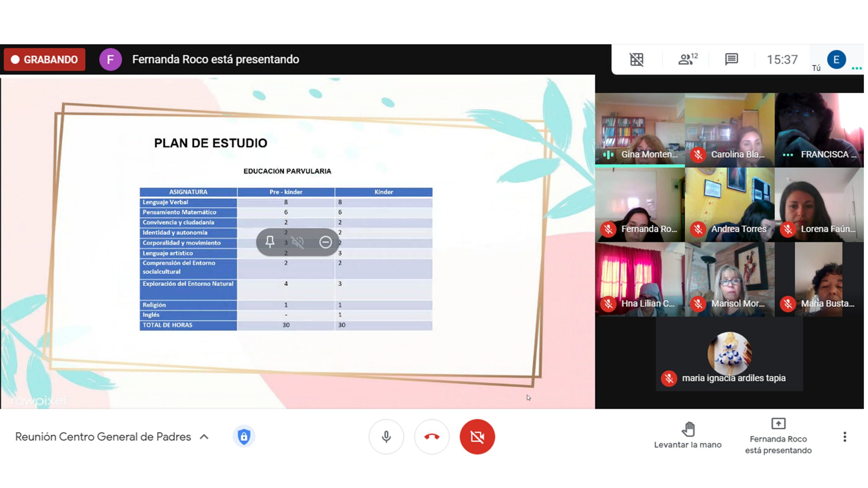The image size is (868, 488).
Task: Open the participants list icon
Action: click(x=687, y=59)
